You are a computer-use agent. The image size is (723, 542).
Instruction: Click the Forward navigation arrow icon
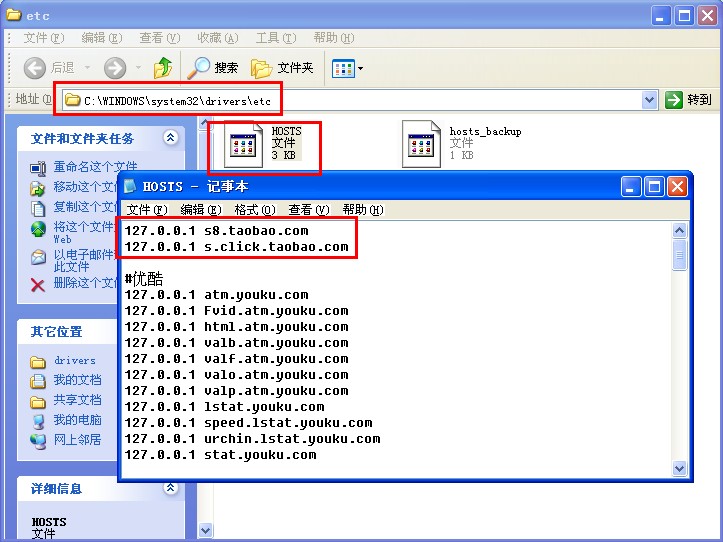(x=115, y=68)
